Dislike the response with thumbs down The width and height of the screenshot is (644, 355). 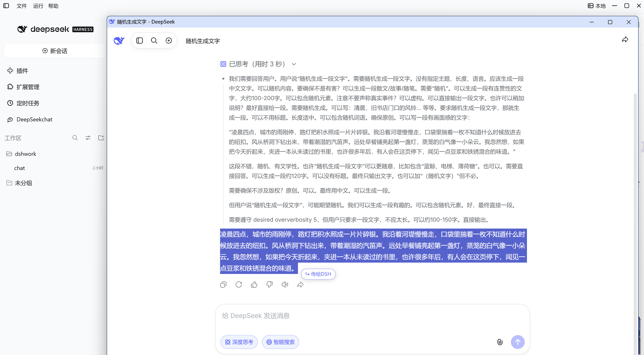tap(270, 284)
